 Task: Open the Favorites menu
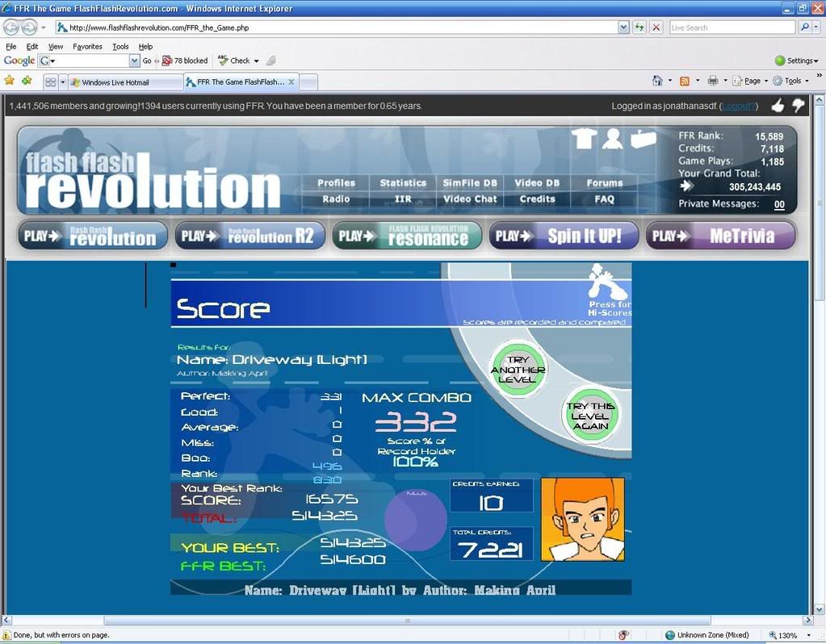coord(87,47)
